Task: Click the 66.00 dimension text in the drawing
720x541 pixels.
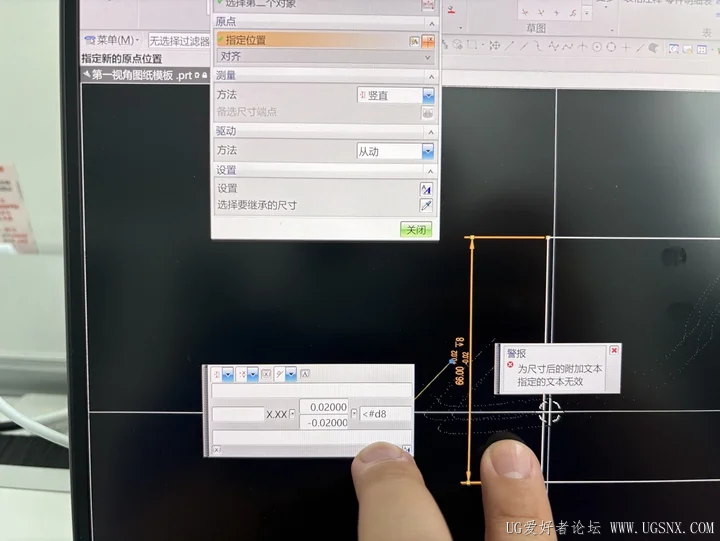Action: click(x=459, y=375)
